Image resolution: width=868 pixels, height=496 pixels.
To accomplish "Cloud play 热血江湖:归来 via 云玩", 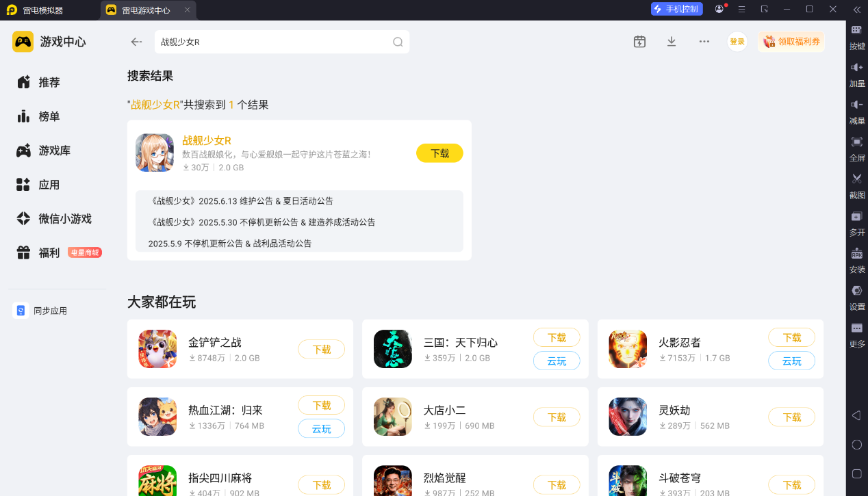I will [x=322, y=429].
